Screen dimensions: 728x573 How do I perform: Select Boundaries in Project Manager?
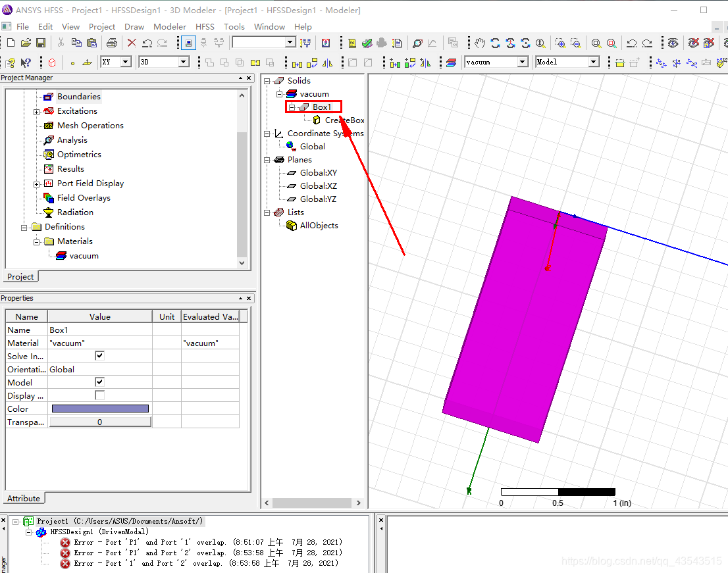tap(78, 97)
